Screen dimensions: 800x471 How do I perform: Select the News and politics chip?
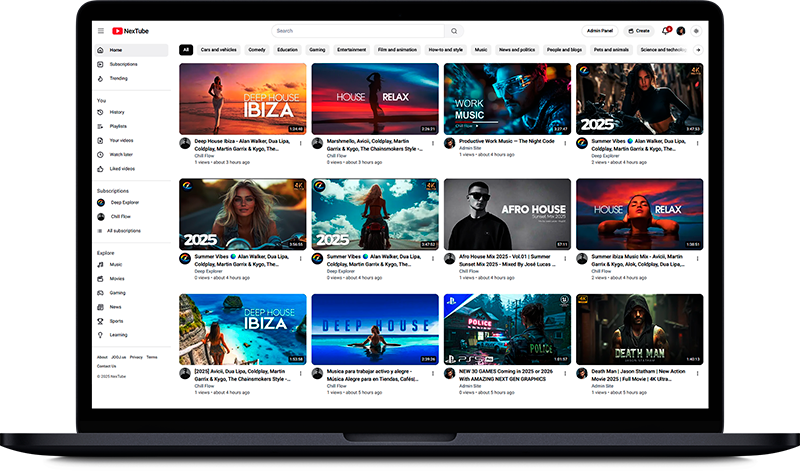click(x=517, y=50)
